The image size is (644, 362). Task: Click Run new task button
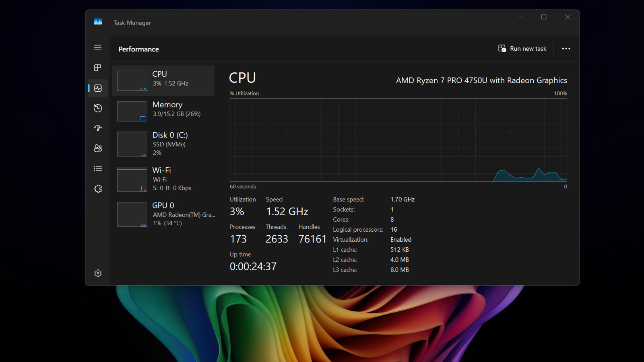point(522,49)
